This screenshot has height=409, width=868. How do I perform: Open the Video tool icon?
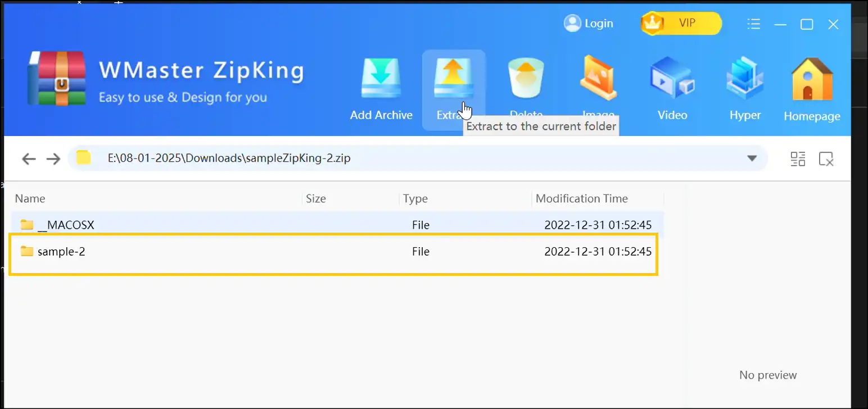pyautogui.click(x=672, y=78)
